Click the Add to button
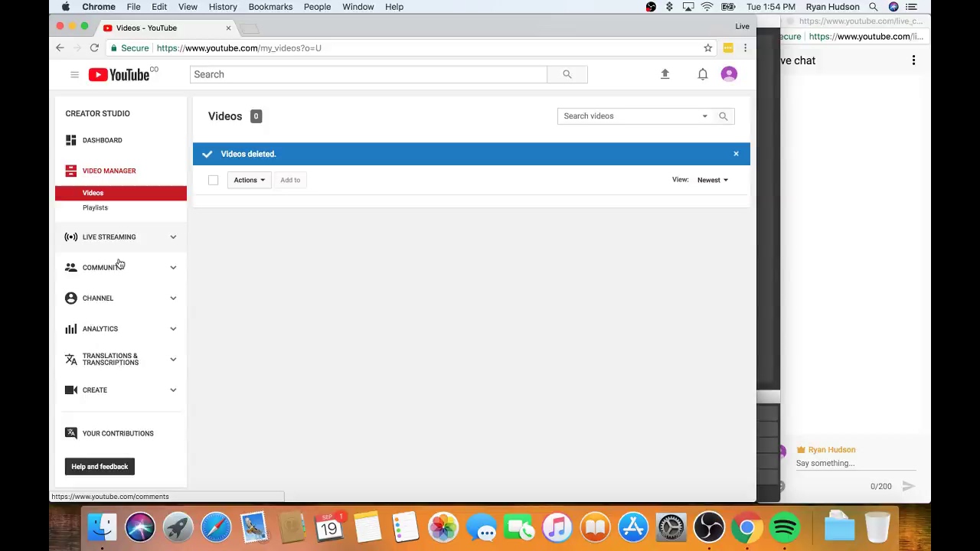The image size is (980, 551). click(290, 180)
